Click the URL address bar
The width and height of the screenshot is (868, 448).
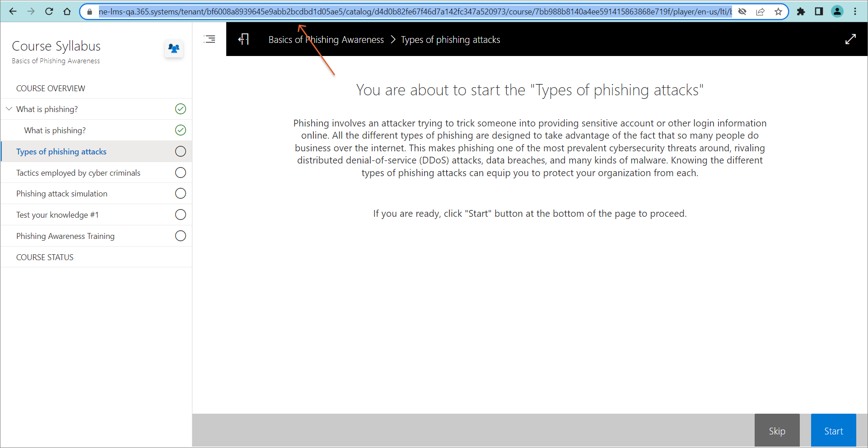(406, 12)
